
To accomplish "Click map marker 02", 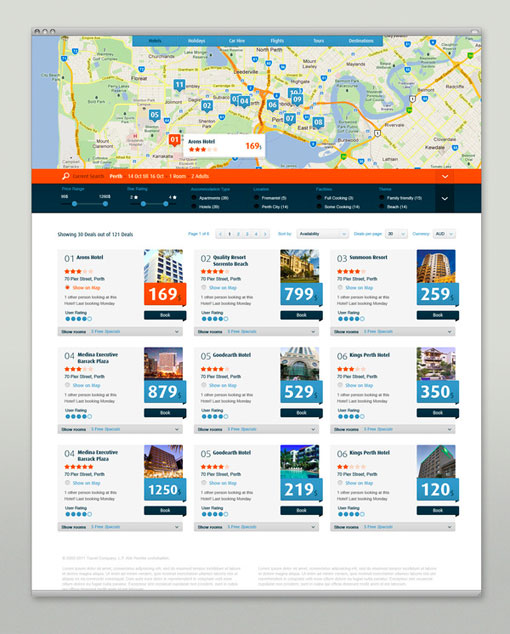I will 207,106.
